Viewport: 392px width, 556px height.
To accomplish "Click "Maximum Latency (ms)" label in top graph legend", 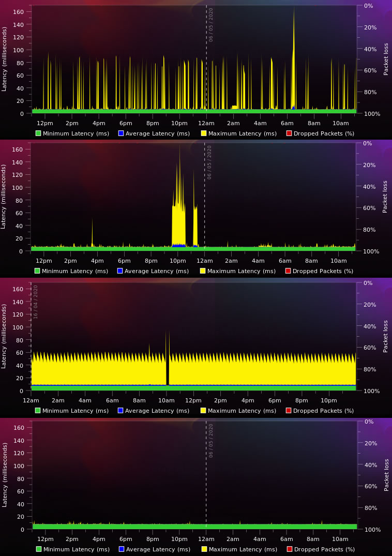I will click(243, 133).
